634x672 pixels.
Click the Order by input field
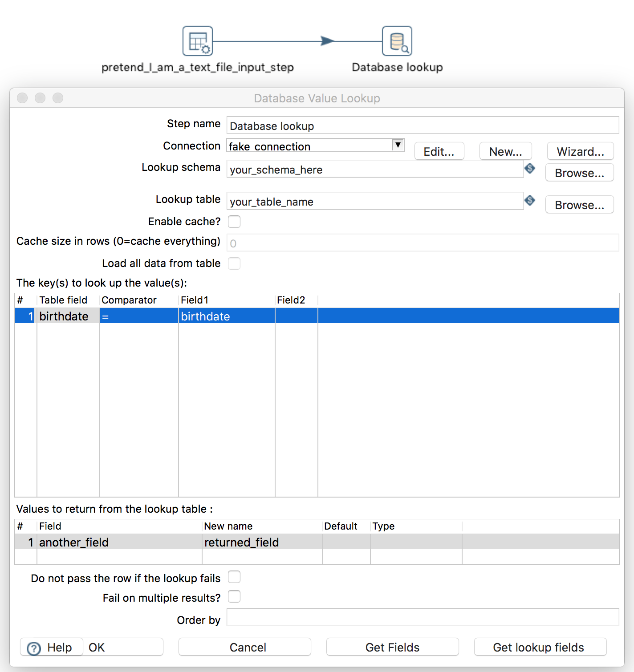coord(423,618)
